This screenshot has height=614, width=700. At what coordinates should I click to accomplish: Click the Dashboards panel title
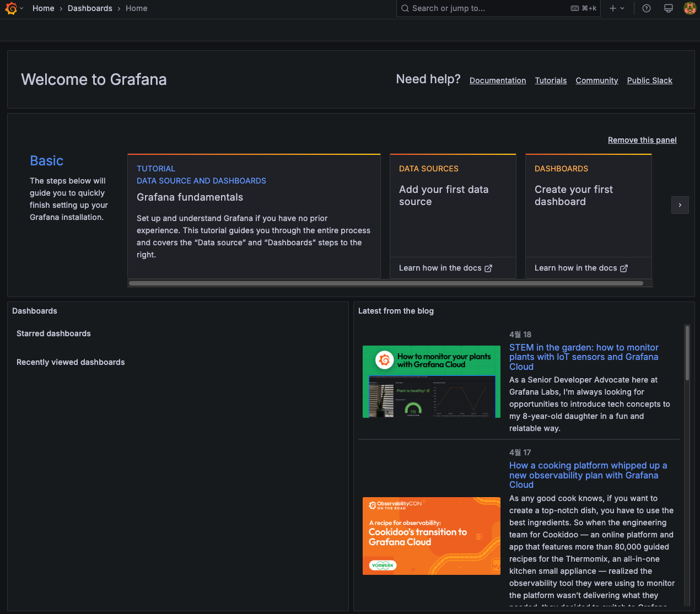click(x=35, y=311)
